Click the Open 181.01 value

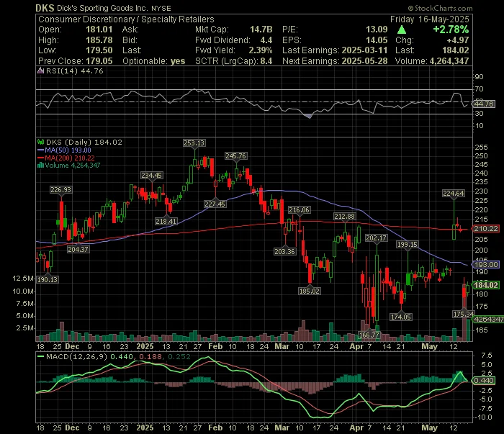point(99,30)
